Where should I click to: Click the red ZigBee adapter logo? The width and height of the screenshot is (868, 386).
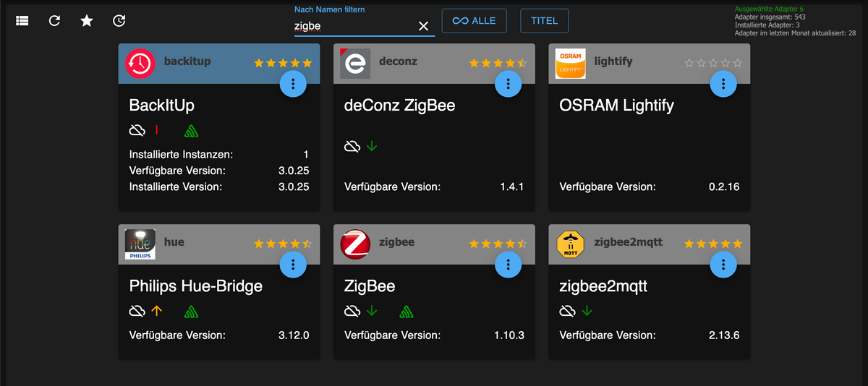pos(355,244)
